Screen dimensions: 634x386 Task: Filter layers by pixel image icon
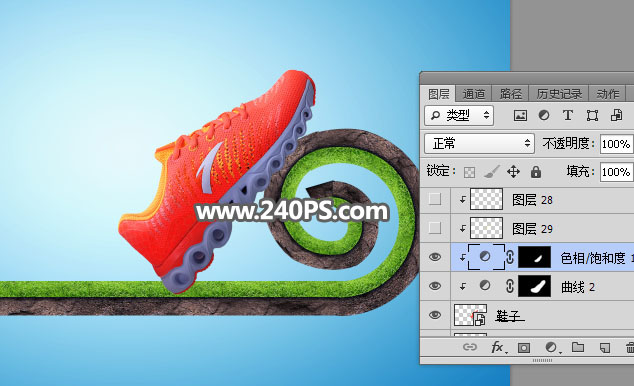[520, 116]
